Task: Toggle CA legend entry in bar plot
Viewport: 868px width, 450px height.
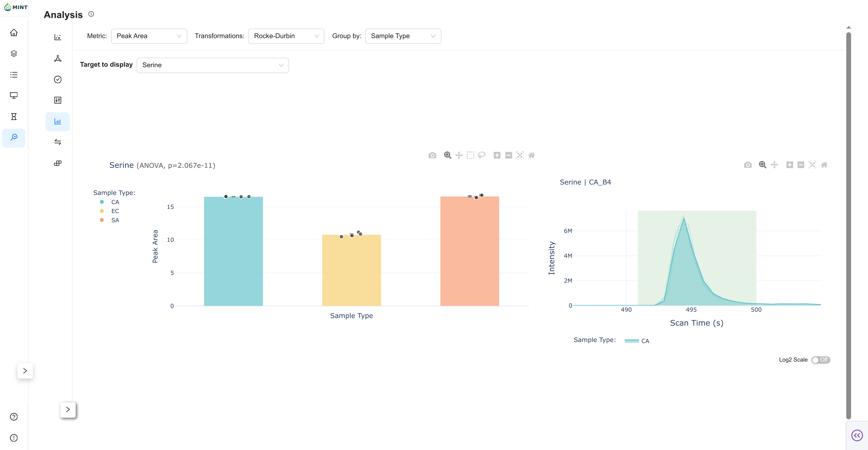Action: coord(115,202)
